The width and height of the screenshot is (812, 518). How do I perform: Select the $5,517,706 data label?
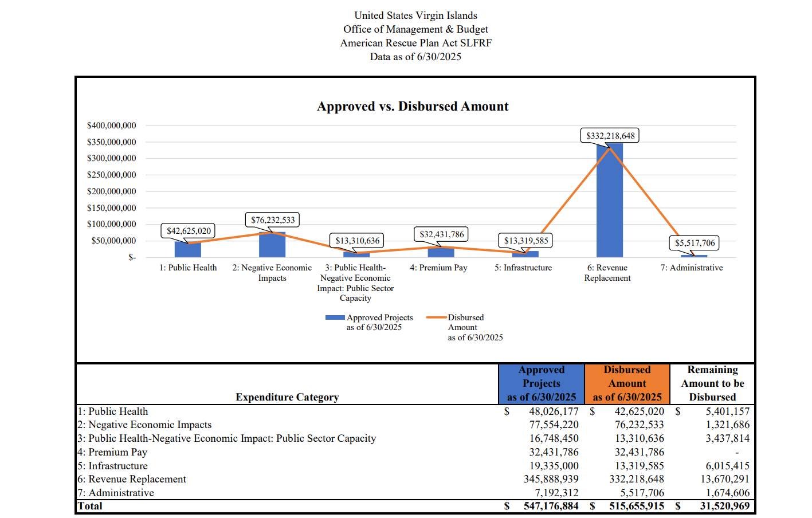coord(695,243)
